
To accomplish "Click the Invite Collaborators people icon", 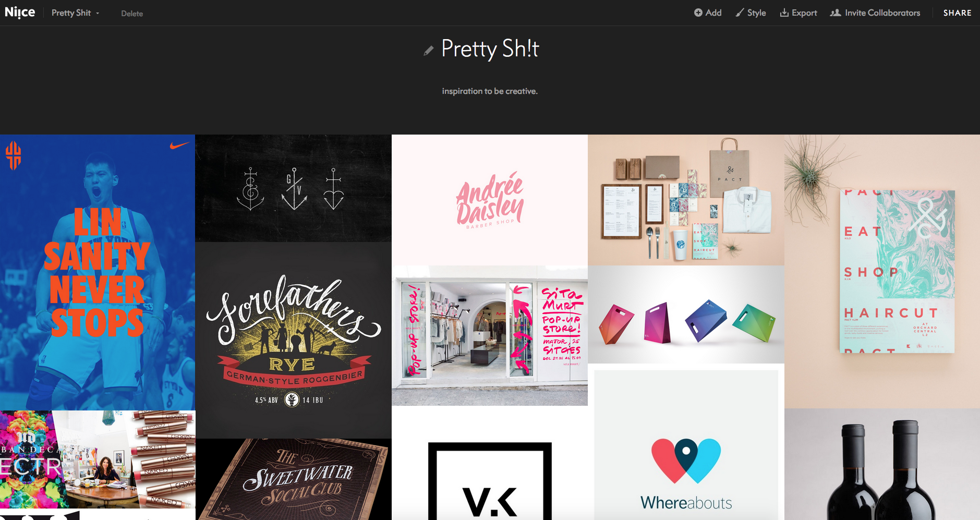I will tap(835, 13).
